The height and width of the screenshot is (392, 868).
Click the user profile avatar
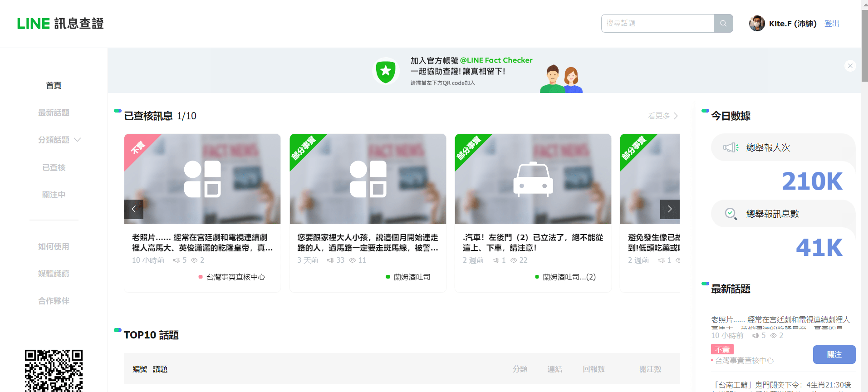tap(756, 24)
